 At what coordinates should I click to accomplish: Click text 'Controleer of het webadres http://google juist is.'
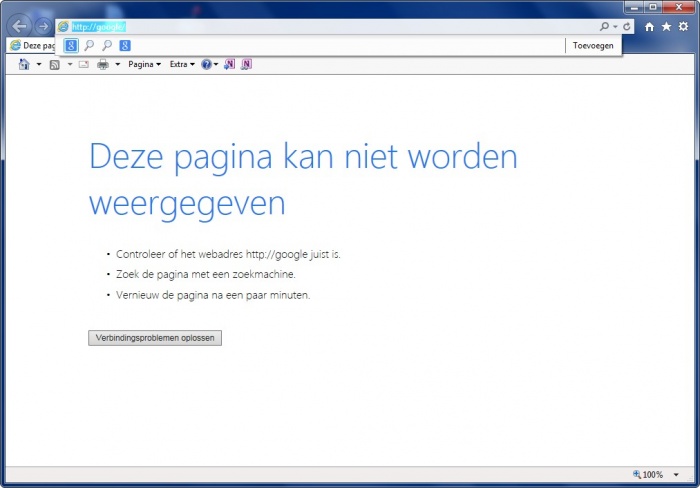(x=228, y=254)
